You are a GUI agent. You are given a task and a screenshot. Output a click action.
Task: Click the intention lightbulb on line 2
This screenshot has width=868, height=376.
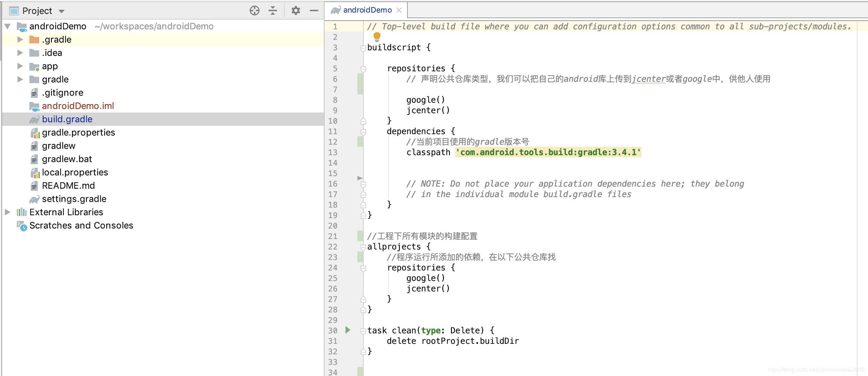point(377,36)
